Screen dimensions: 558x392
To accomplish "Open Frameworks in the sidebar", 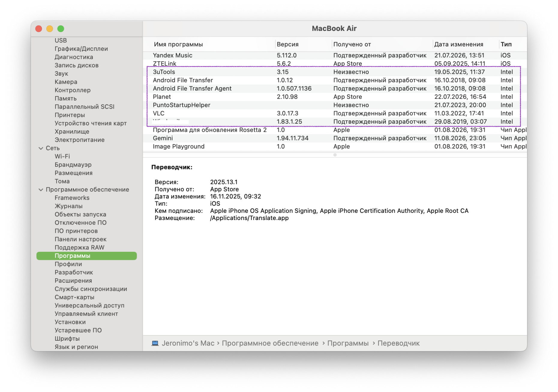I will [72, 198].
